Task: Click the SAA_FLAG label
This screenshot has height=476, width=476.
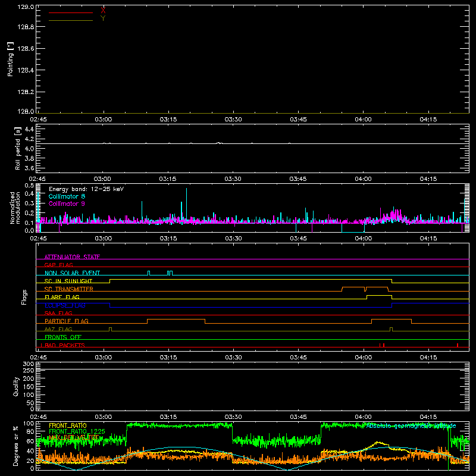Action: (58, 313)
